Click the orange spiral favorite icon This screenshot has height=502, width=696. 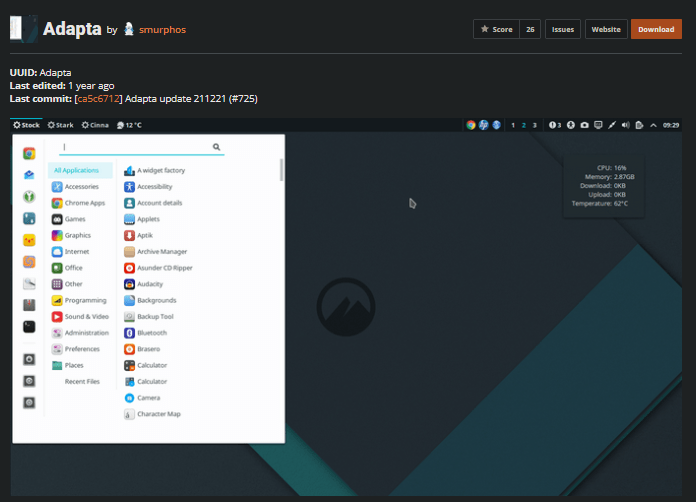pyautogui.click(x=29, y=262)
